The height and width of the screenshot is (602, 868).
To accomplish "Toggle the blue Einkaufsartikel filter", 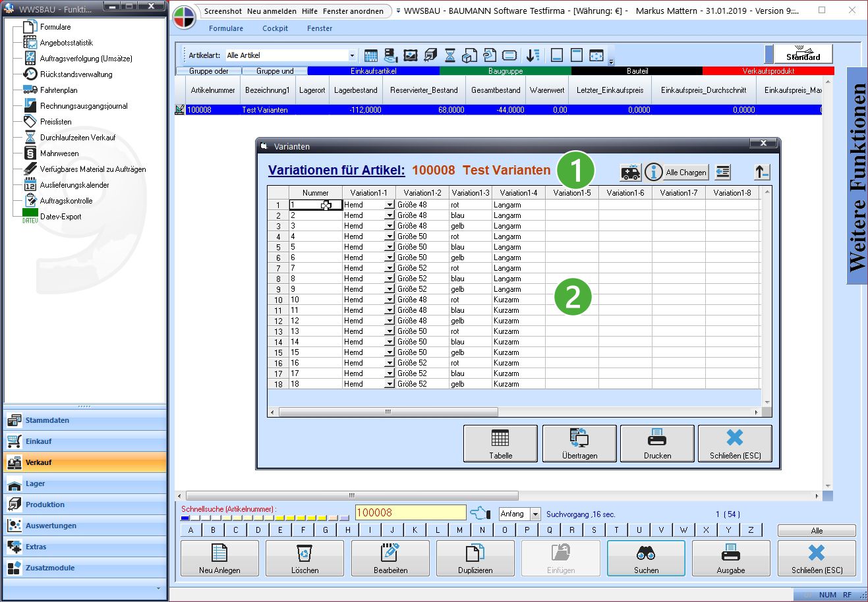I will [x=373, y=71].
